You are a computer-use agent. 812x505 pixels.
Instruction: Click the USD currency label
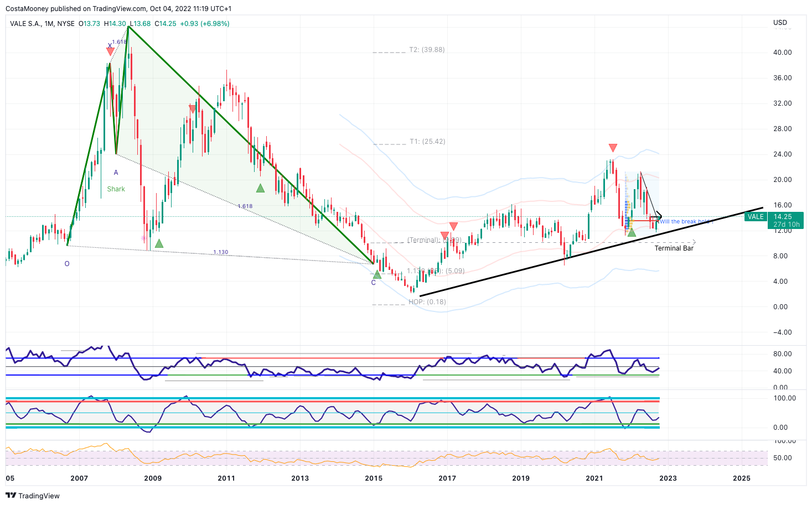pos(780,23)
